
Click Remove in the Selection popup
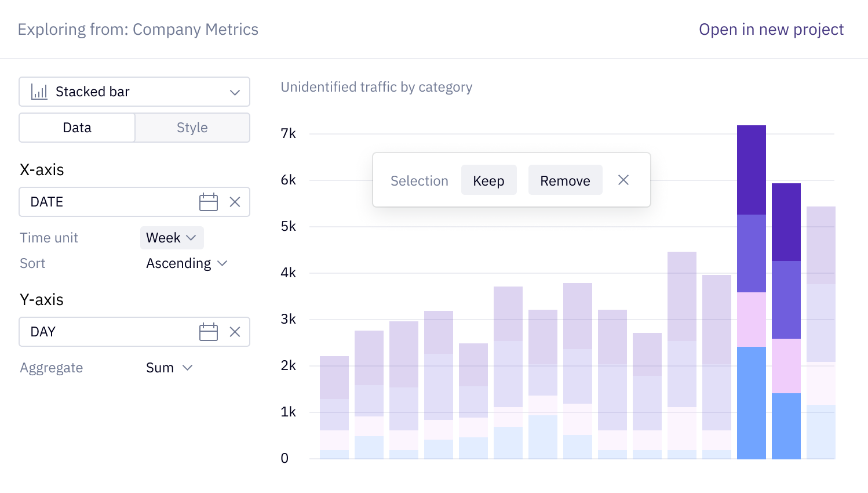tap(565, 180)
